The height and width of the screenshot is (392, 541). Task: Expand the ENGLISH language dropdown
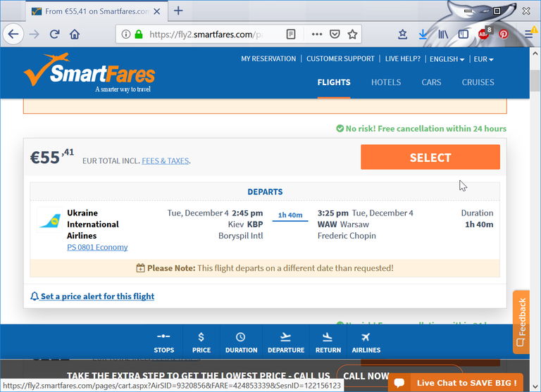click(447, 59)
